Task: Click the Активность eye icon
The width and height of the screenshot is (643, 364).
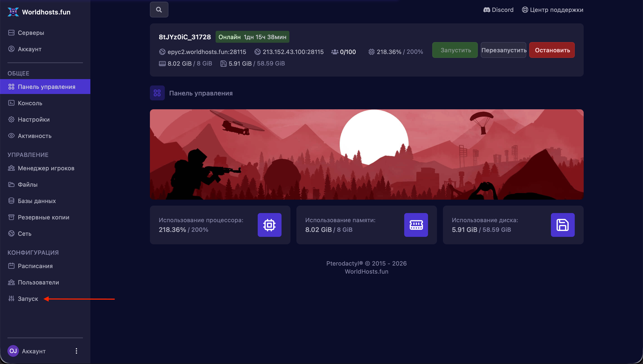Action: pyautogui.click(x=11, y=136)
